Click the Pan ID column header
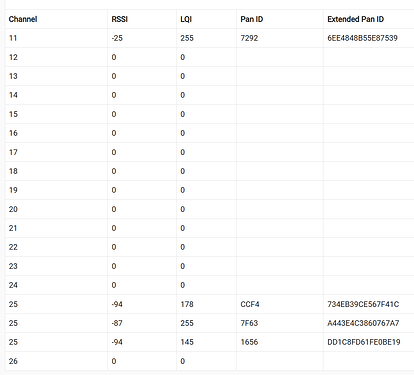The width and height of the screenshot is (414, 375). click(252, 19)
